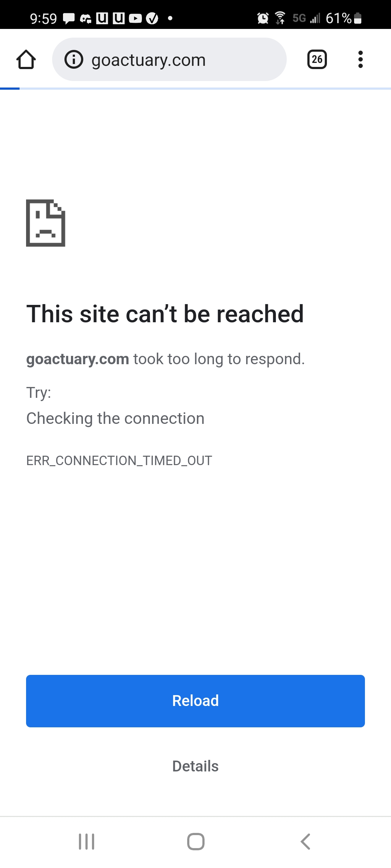Tap the YouTube notification icon in status bar
Viewport: 391px width, 868px height.
[135, 18]
